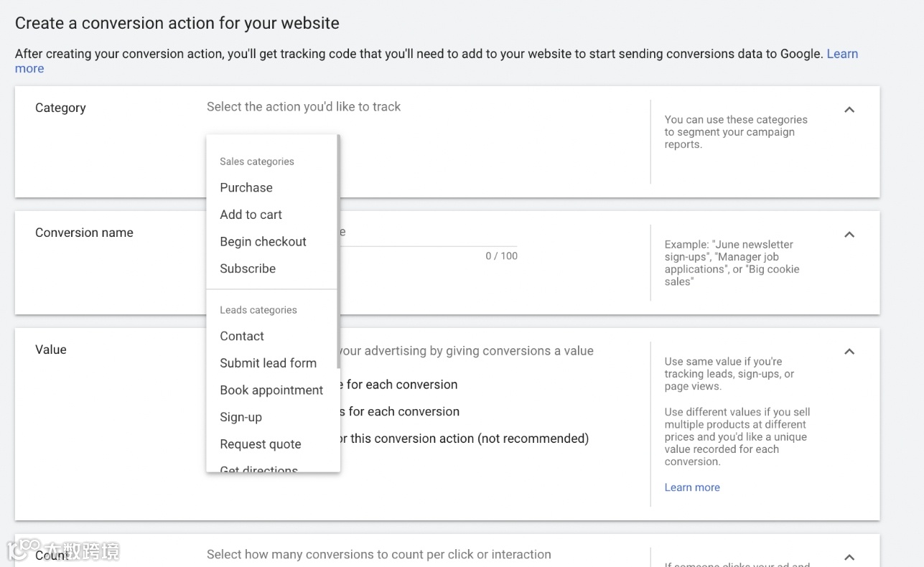This screenshot has width=924, height=567.
Task: Select the Request quote category
Action: [x=260, y=444]
